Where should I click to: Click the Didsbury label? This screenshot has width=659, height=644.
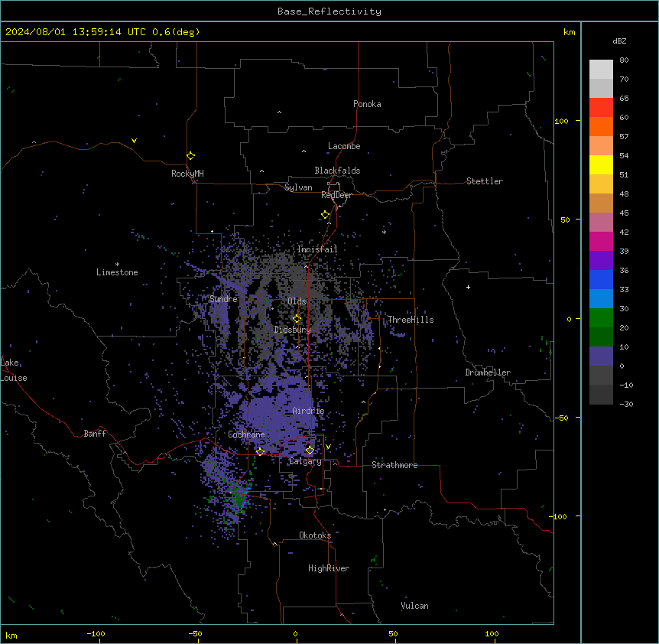pos(293,330)
